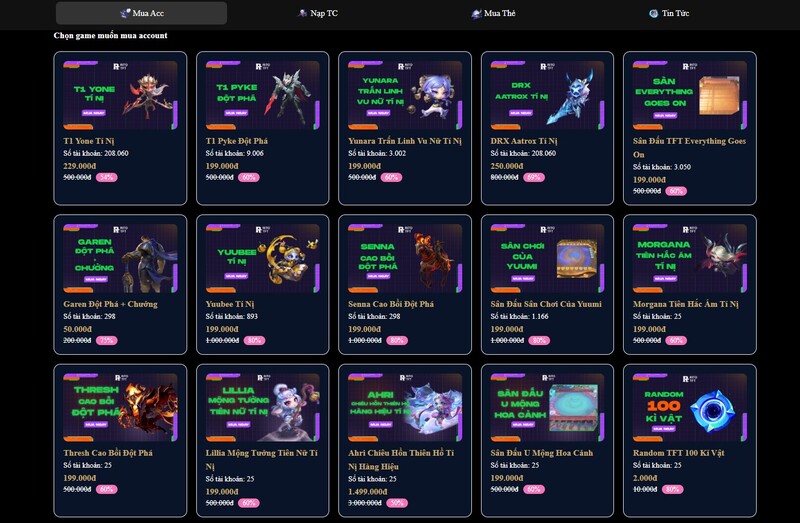Click the Mua Acc icon
Screen dimensions: 800x523
(x=125, y=13)
